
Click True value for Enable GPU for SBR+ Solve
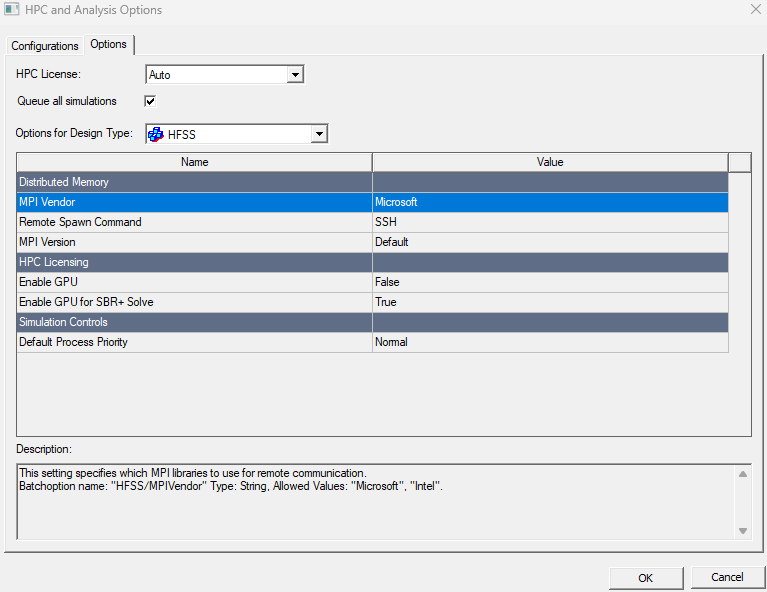[550, 302]
